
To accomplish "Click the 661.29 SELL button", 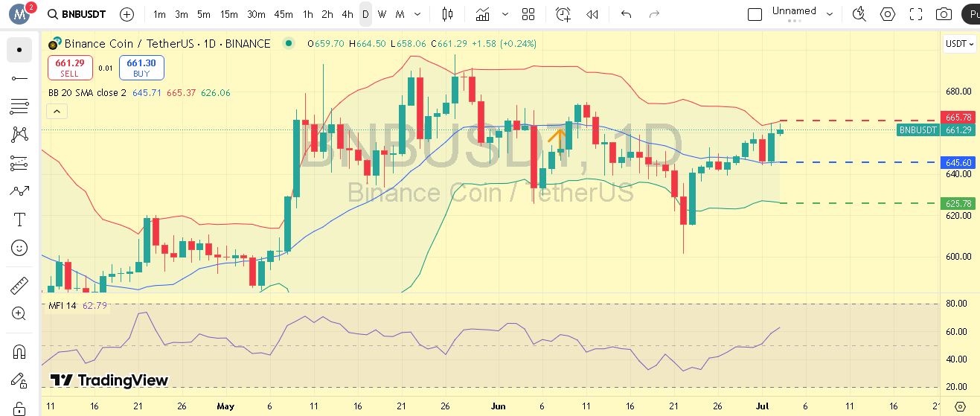I will coord(70,68).
